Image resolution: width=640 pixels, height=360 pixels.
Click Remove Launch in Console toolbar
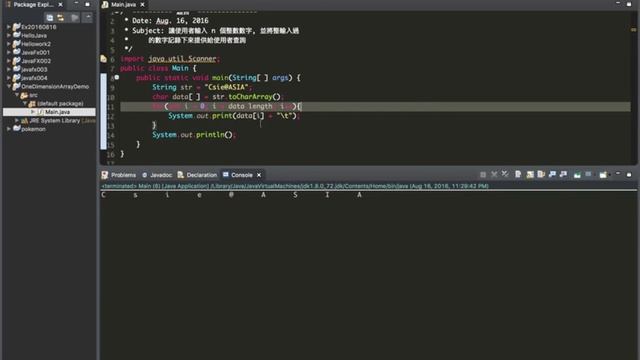[494, 175]
